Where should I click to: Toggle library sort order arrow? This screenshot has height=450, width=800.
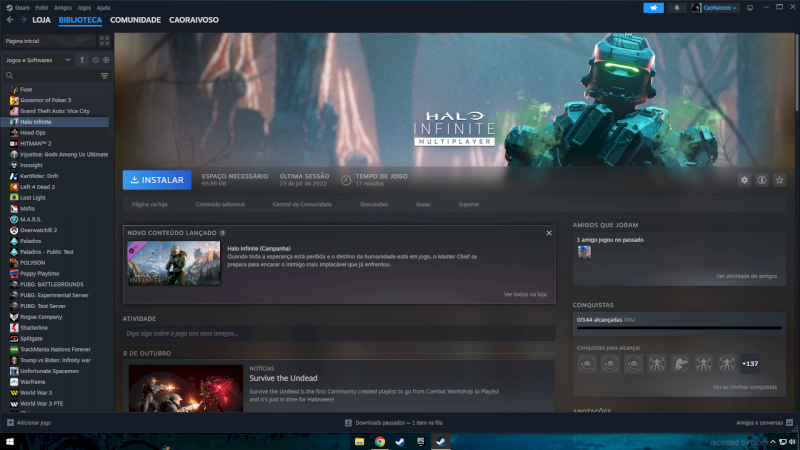click(x=83, y=60)
